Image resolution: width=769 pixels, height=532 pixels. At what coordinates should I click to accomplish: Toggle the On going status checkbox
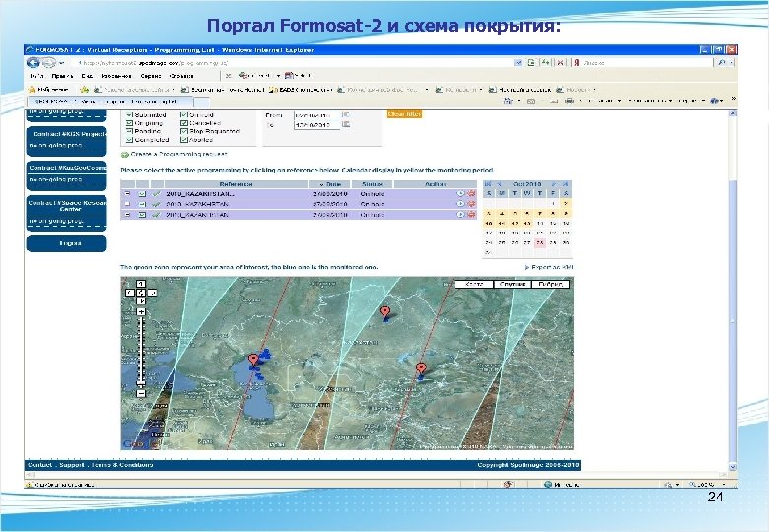(x=129, y=123)
